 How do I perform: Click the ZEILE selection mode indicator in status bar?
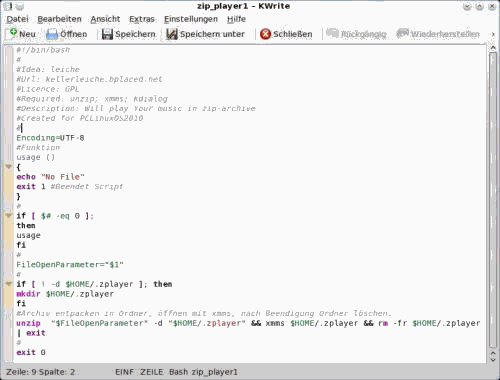coord(152,372)
